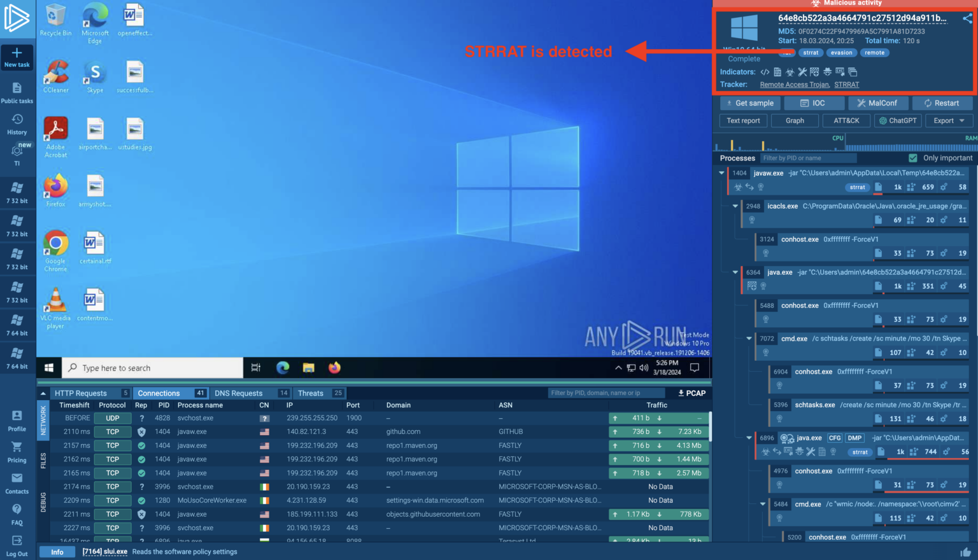Open Public tasks in sidebar

[x=17, y=89]
